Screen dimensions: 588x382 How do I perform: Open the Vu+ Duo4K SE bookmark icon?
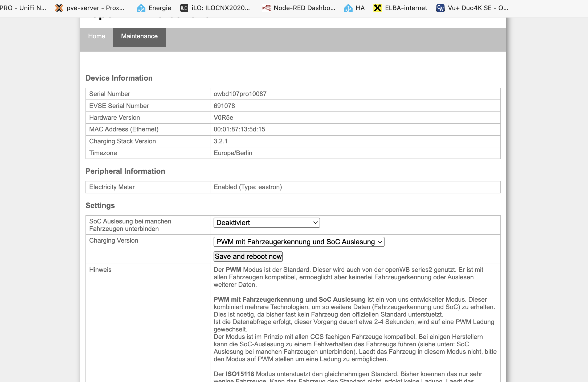[x=440, y=8]
